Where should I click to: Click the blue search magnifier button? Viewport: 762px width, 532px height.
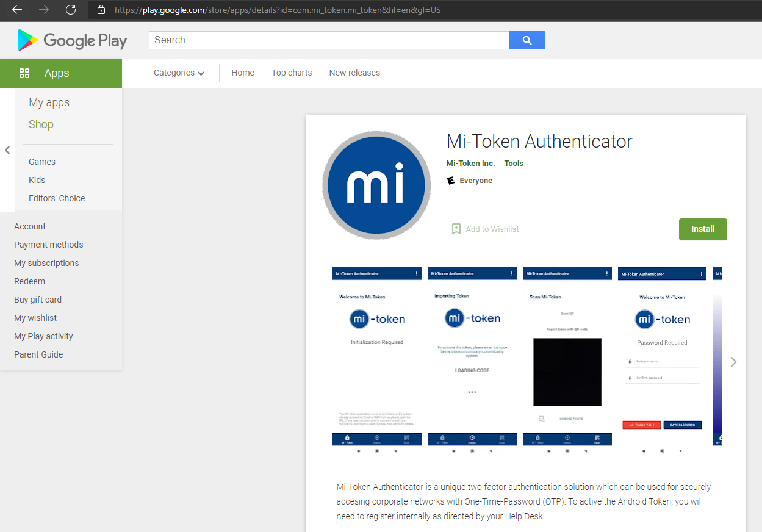tap(527, 40)
